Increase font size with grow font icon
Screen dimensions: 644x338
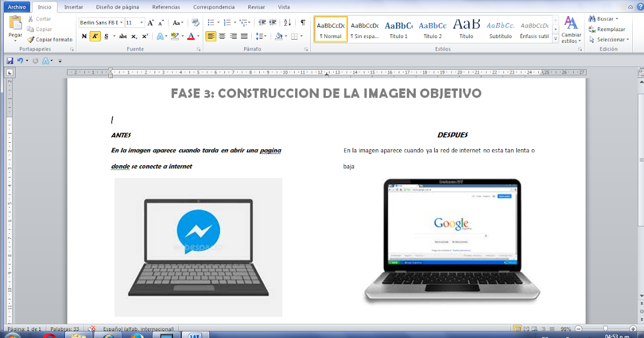151,23
